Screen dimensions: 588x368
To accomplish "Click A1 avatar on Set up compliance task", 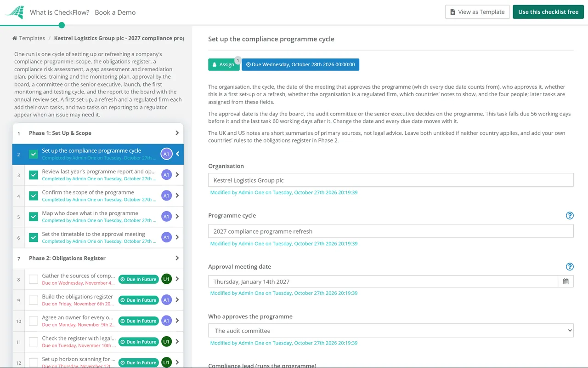I will tap(166, 154).
